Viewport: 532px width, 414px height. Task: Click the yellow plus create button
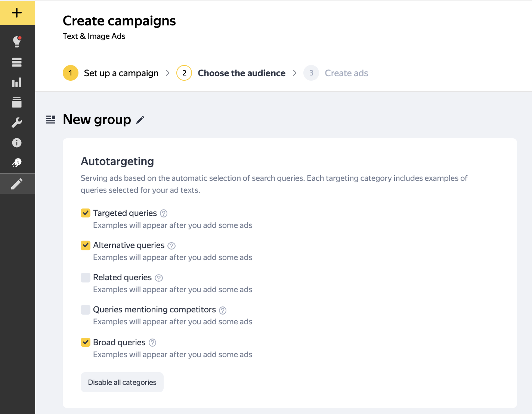point(17,13)
